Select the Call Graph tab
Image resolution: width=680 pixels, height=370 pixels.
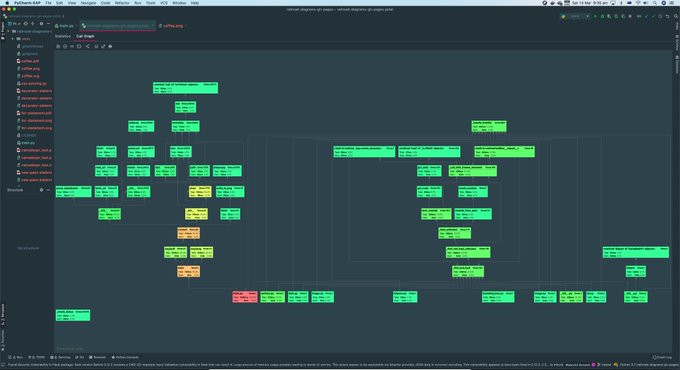[x=85, y=36]
